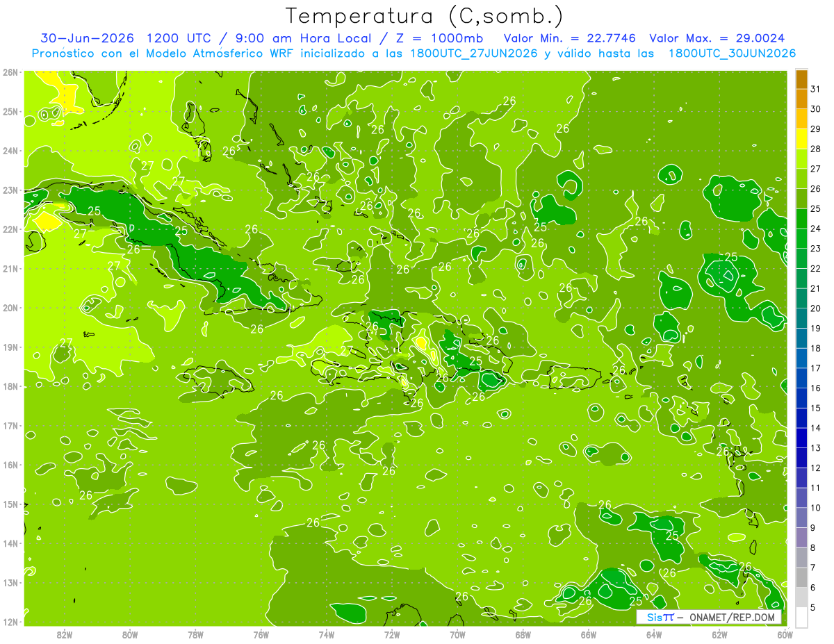Click the legend band between 26 and 27
The image size is (834, 644).
tap(801, 179)
